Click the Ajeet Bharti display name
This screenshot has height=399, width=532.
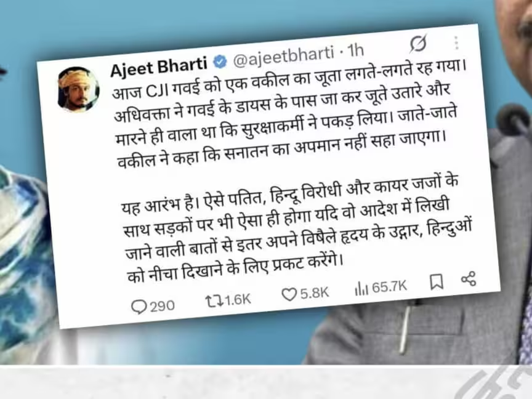click(x=159, y=66)
